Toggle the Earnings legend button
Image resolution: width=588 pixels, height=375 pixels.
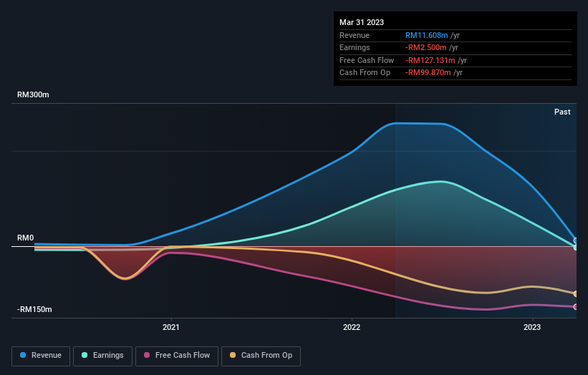click(x=102, y=356)
